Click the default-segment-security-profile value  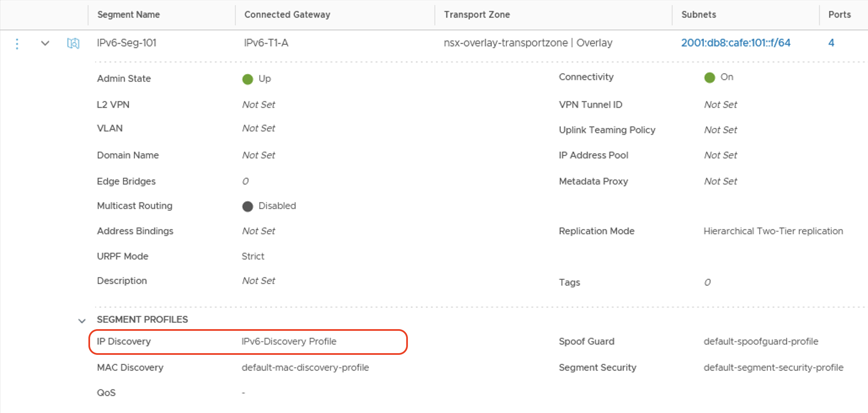coord(773,367)
